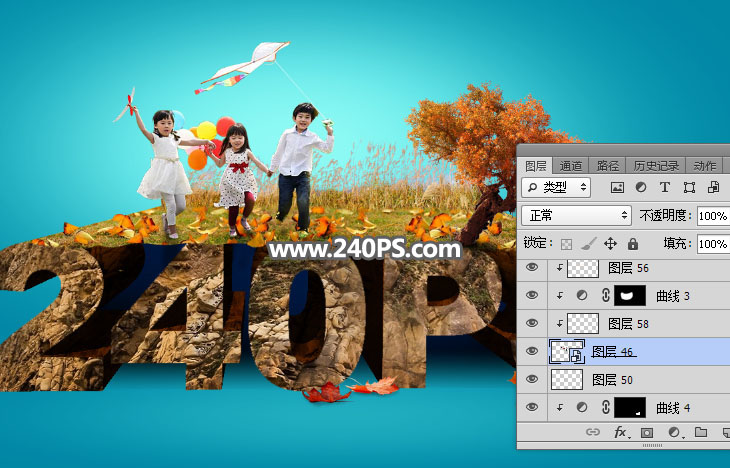Viewport: 730px width, 468px height.
Task: Select 图层 56 thumbnail
Action: [583, 268]
